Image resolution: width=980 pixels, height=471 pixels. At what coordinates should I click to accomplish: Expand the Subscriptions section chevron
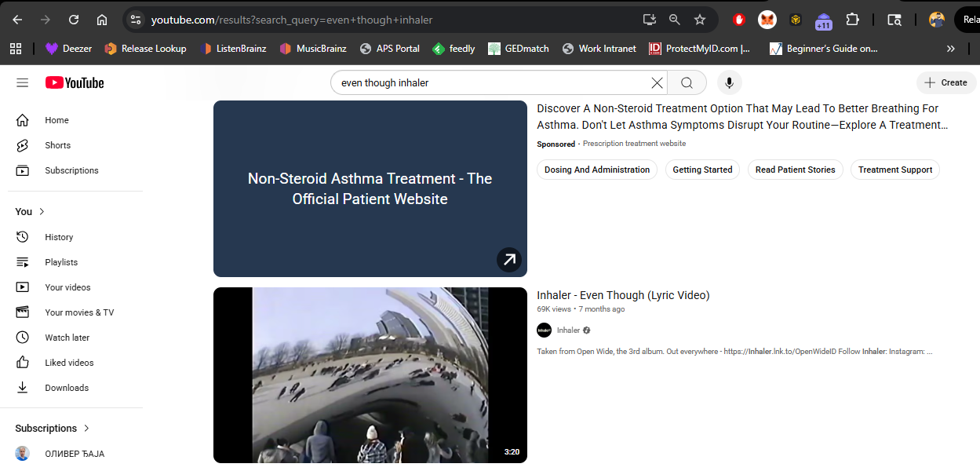pyautogui.click(x=86, y=429)
